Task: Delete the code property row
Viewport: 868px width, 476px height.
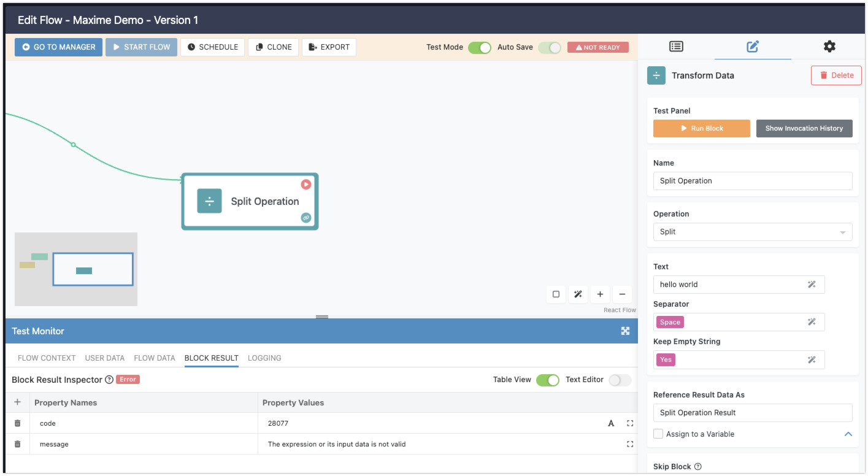Action: tap(18, 423)
